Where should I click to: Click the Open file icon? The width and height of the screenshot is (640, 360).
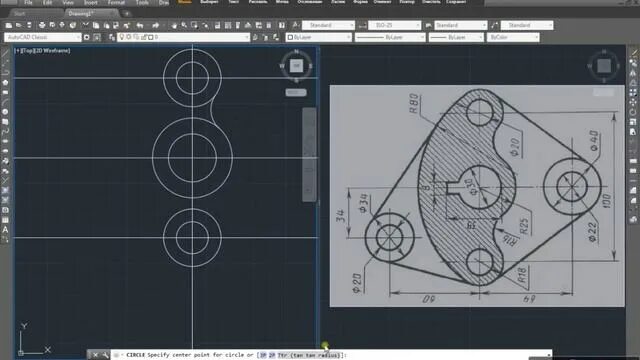(x=19, y=25)
